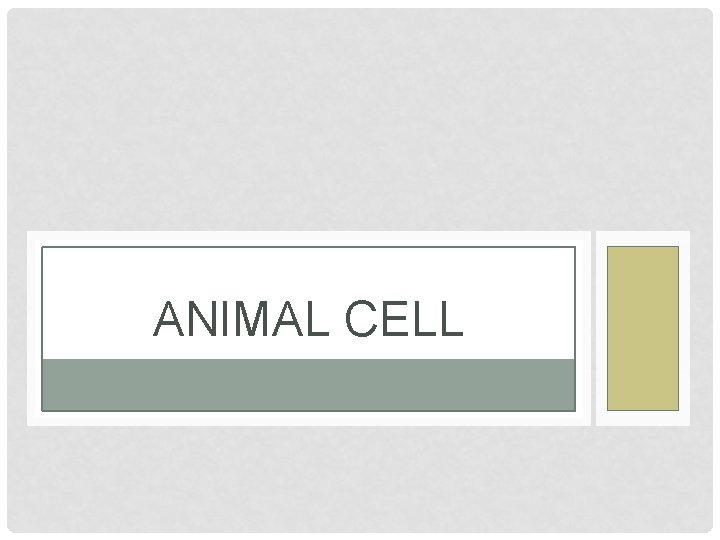Click the olive-yellow rectangle
The height and width of the screenshot is (540, 720).
tap(643, 328)
